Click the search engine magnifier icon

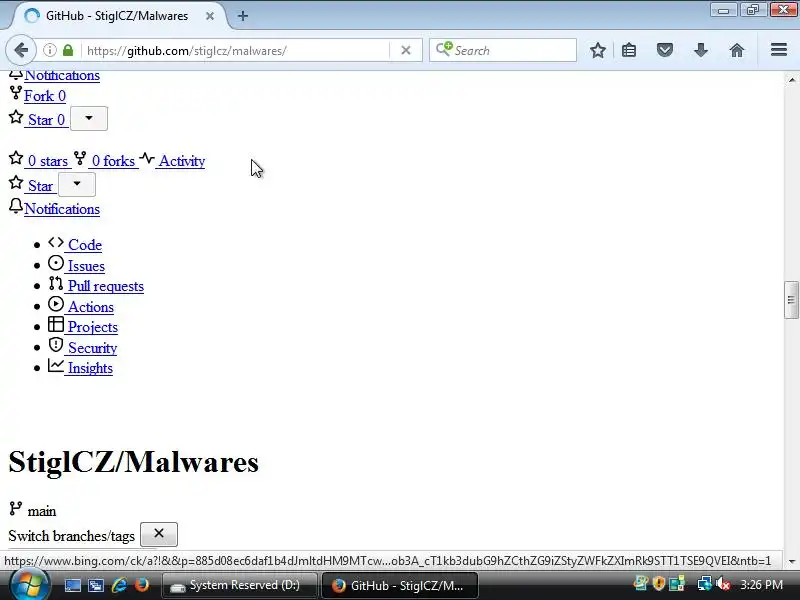[444, 49]
